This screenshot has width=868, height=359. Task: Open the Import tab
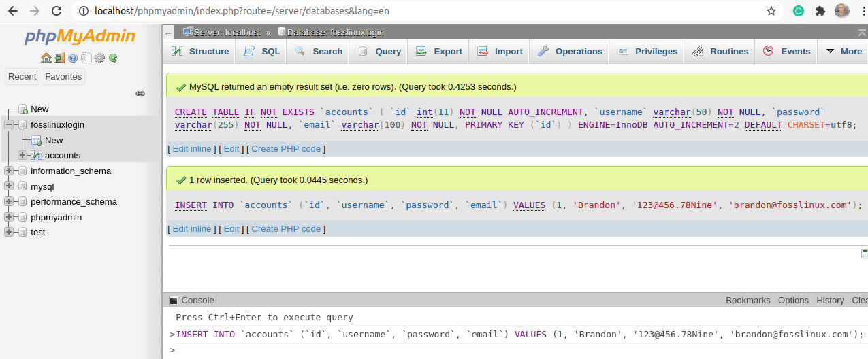click(500, 52)
